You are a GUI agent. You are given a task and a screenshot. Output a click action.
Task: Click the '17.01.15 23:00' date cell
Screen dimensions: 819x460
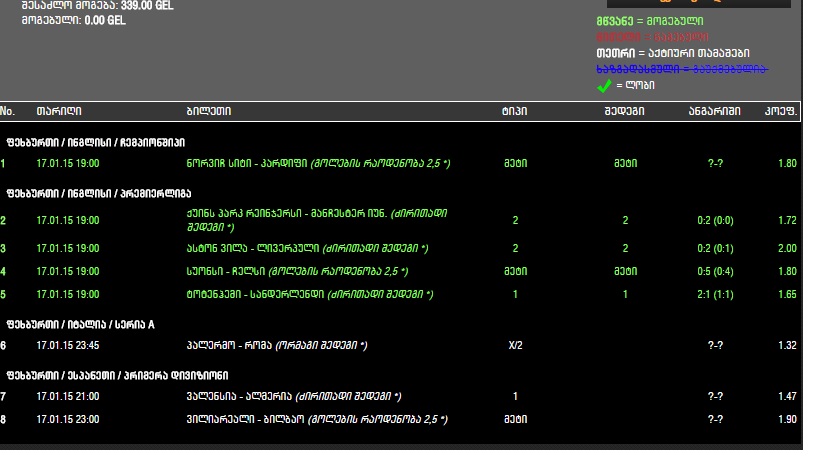pyautogui.click(x=67, y=420)
